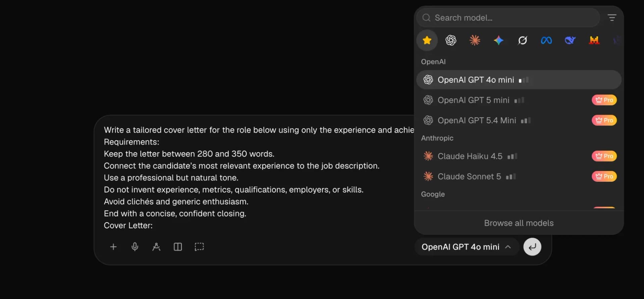Click the Search model field
This screenshot has height=299, width=644.
[508, 18]
